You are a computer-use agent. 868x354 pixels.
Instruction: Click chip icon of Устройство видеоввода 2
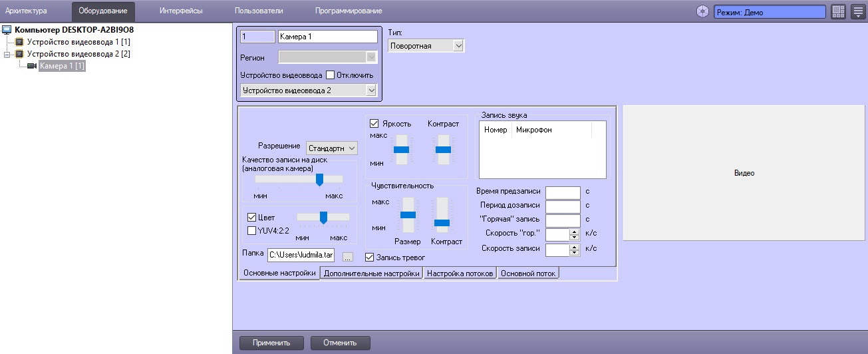click(x=19, y=54)
